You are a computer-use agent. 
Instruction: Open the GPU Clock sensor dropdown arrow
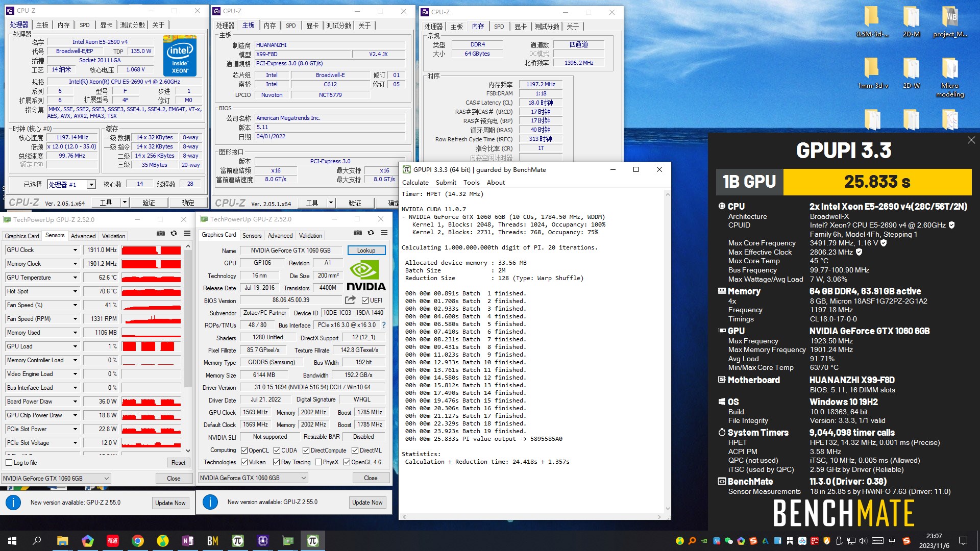pos(75,250)
